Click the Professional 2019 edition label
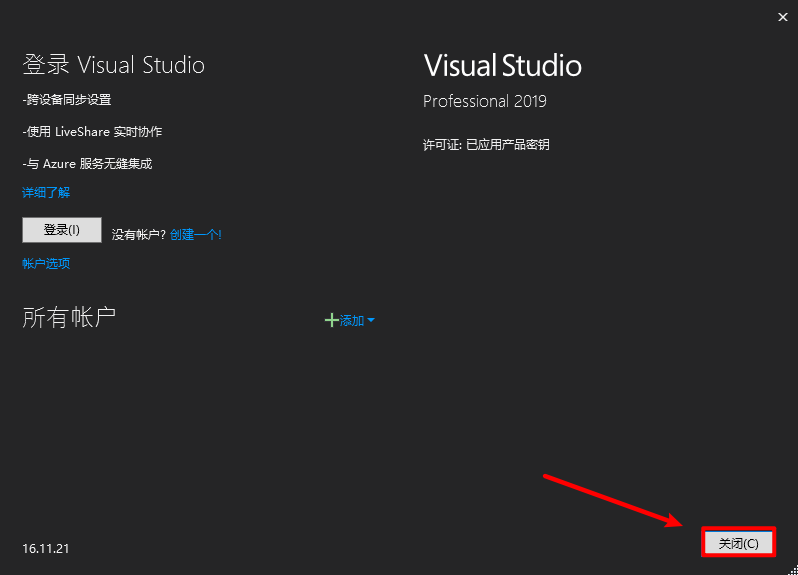This screenshot has width=798, height=575. pos(484,101)
